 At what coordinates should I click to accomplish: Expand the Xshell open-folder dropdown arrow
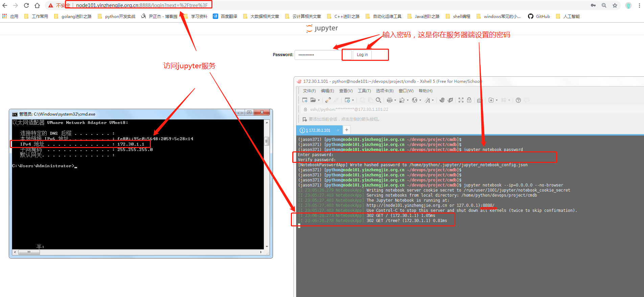[319, 100]
